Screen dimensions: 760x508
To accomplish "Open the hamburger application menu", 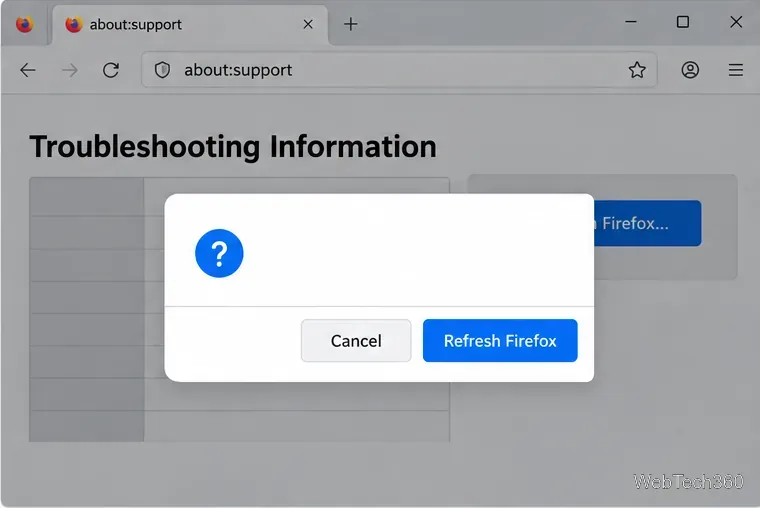I will 736,70.
